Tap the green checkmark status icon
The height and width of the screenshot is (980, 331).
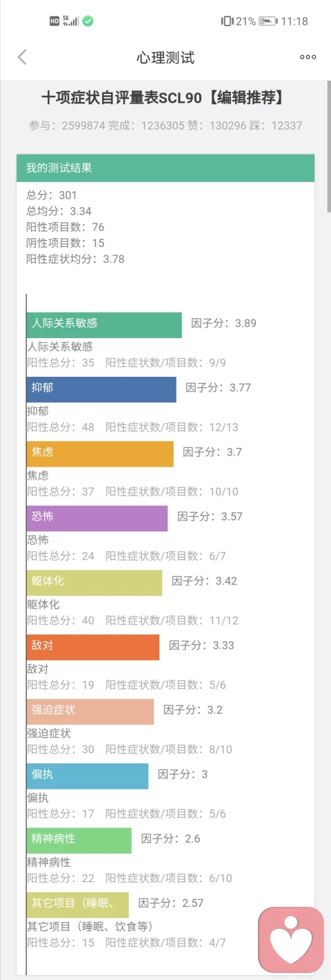(88, 21)
